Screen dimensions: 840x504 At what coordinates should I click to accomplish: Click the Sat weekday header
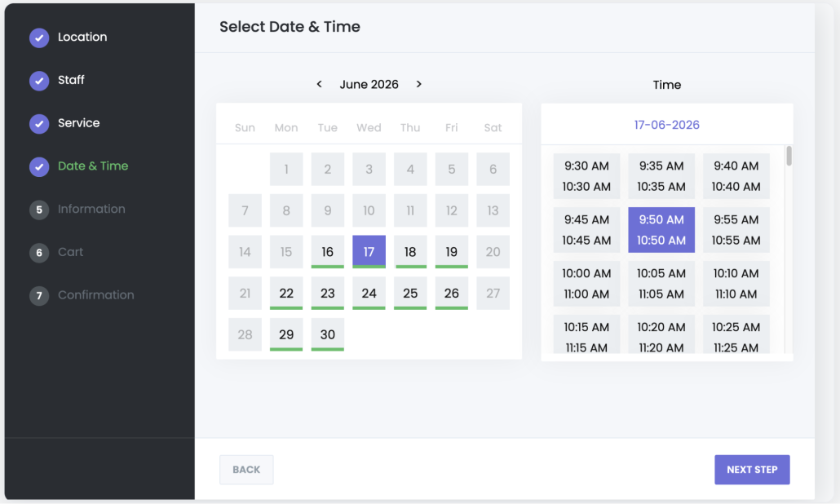(493, 127)
